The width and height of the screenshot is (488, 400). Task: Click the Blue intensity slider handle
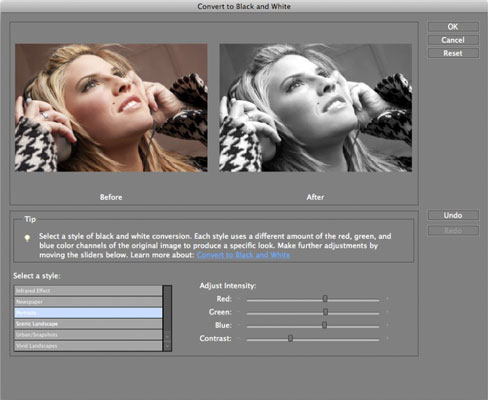point(325,325)
